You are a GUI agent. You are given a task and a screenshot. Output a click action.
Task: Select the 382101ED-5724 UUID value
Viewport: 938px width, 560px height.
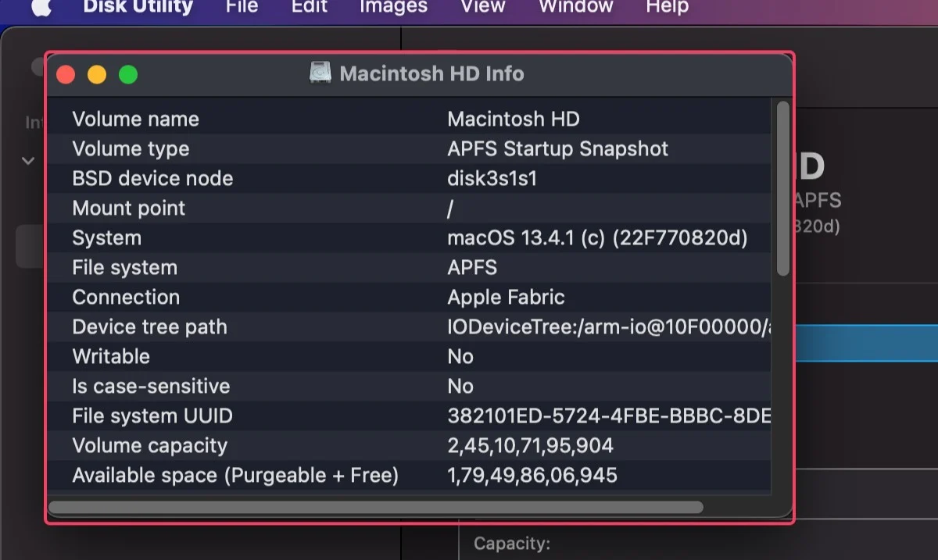pos(609,416)
